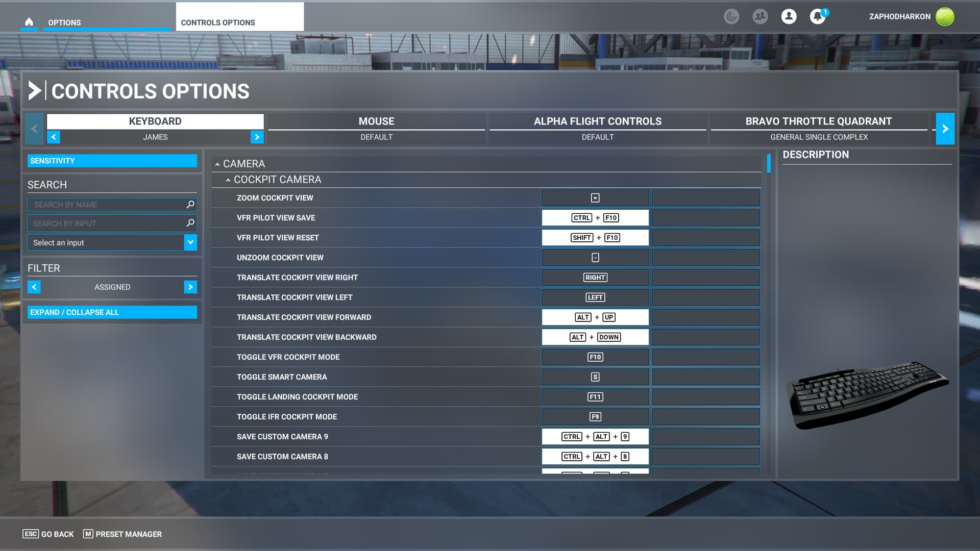The height and width of the screenshot is (551, 980).
Task: Switch to the MOUSE device tab
Action: click(x=376, y=121)
